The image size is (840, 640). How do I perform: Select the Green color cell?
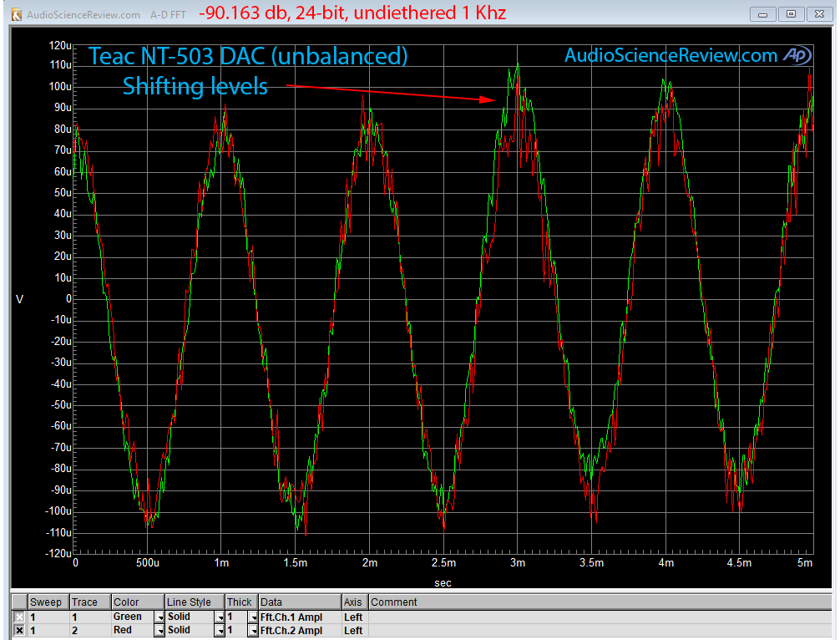tap(133, 617)
